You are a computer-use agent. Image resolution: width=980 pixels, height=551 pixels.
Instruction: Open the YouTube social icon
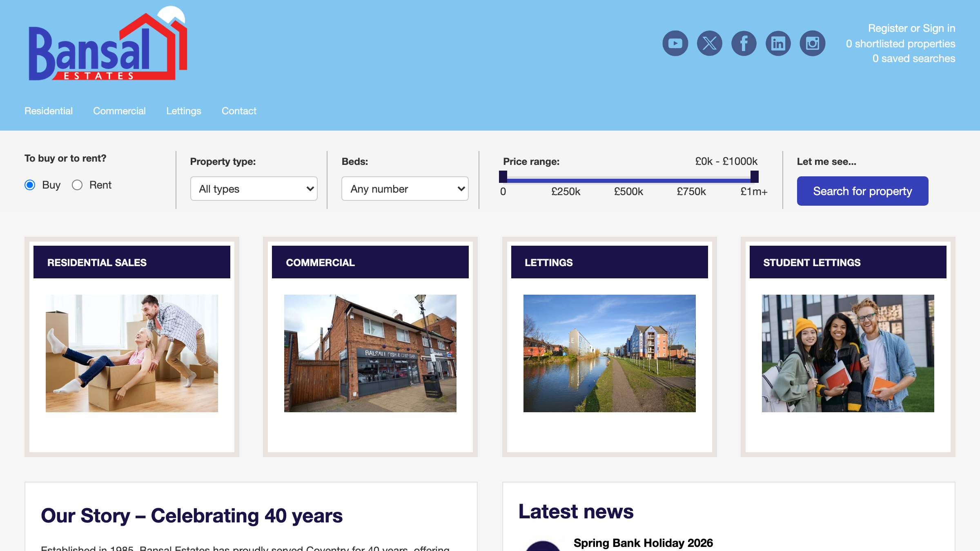[x=675, y=43]
